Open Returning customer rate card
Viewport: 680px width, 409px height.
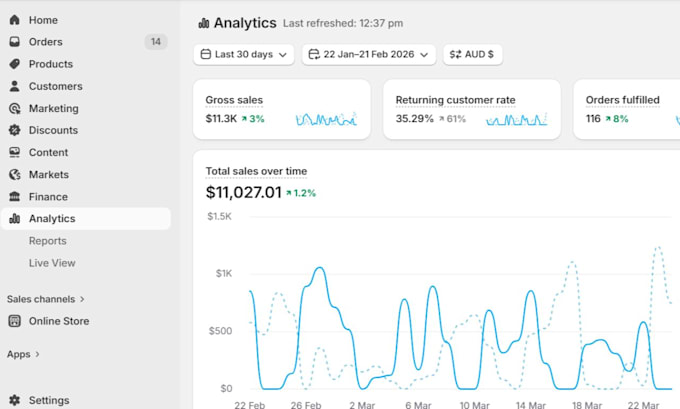[x=472, y=109]
